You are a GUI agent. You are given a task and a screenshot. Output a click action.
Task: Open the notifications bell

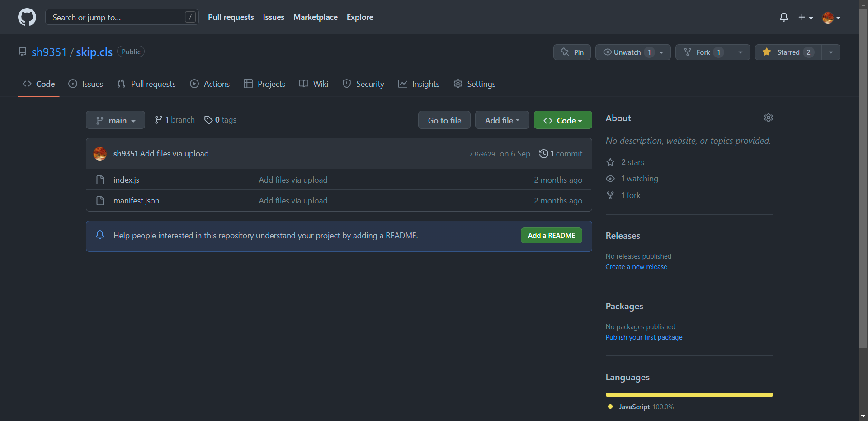coord(783,17)
